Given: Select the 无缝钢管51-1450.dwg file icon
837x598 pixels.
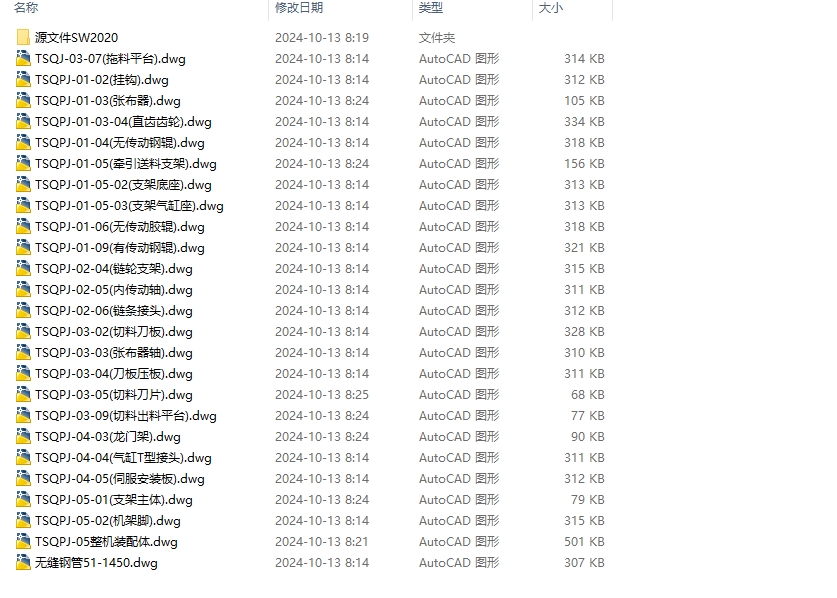Looking at the screenshot, I should 23,562.
